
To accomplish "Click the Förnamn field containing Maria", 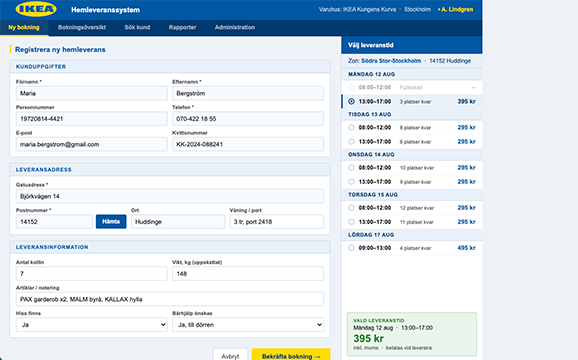I will point(91,93).
